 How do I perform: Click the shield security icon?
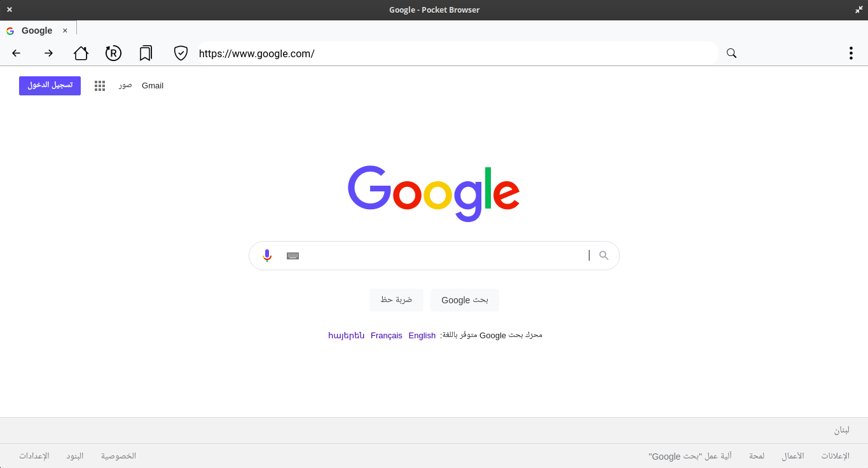[x=181, y=53]
